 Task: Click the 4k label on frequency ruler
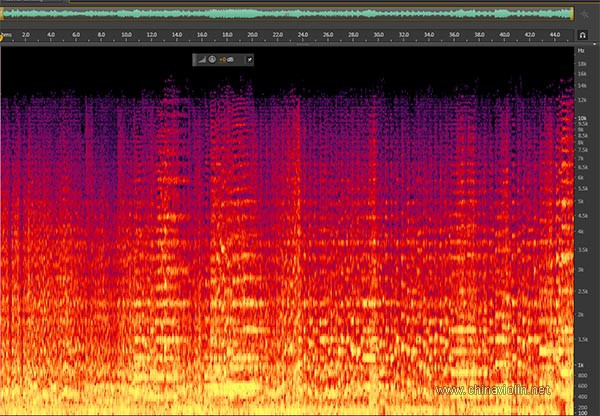(581, 232)
